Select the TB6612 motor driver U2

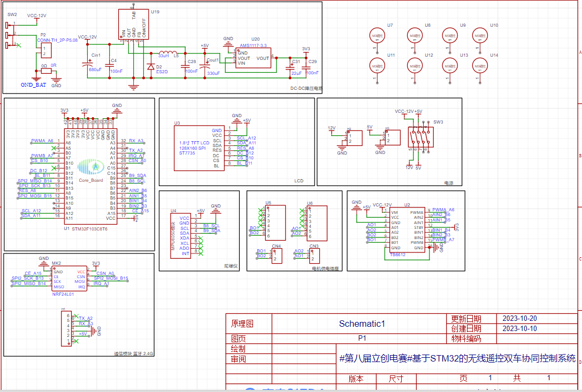click(x=407, y=230)
